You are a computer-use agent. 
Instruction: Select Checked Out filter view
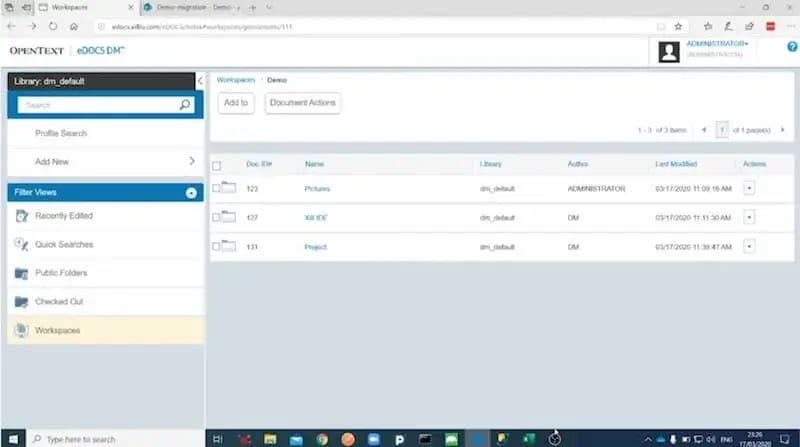click(x=106, y=302)
